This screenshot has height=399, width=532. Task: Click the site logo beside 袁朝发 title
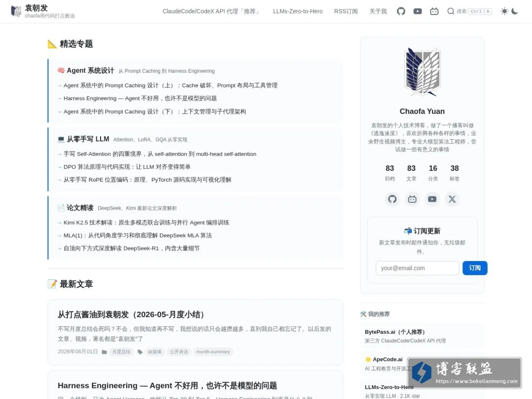[x=16, y=12]
